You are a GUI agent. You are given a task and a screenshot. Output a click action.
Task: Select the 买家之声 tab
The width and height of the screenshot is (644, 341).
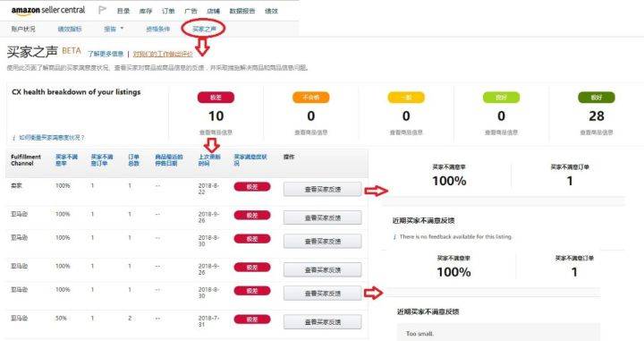[x=204, y=29]
